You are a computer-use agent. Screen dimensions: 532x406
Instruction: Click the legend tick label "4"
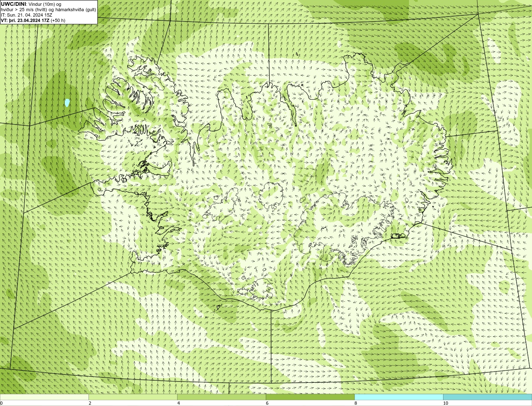pyautogui.click(x=178, y=403)
